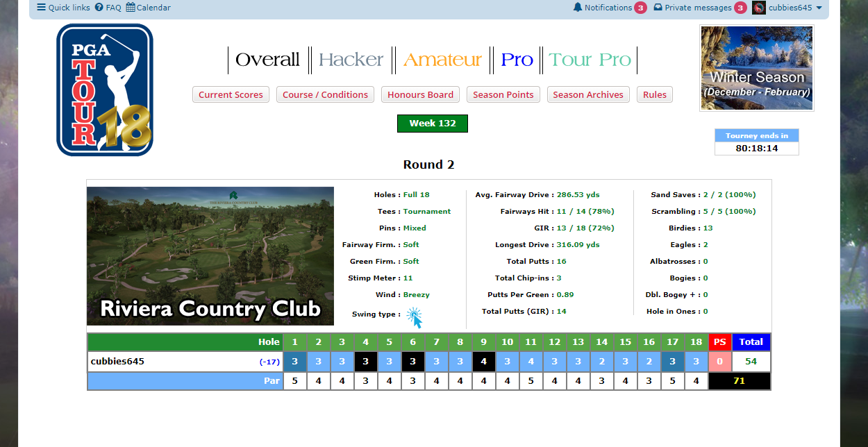Image resolution: width=868 pixels, height=447 pixels.
Task: Open Course / Conditions page
Action: tap(325, 94)
